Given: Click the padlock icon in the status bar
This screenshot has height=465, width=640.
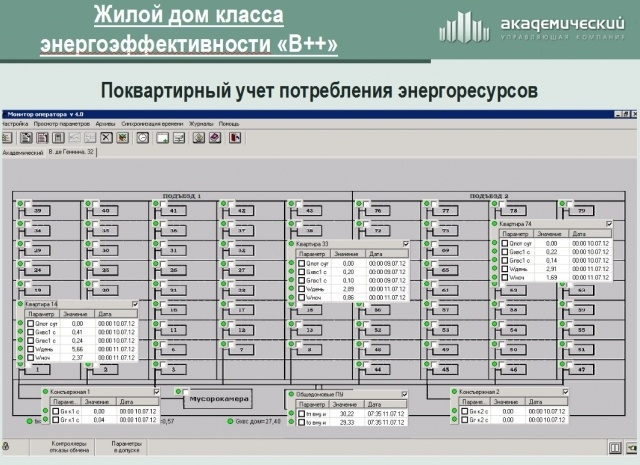Looking at the screenshot, I should coord(6,447).
